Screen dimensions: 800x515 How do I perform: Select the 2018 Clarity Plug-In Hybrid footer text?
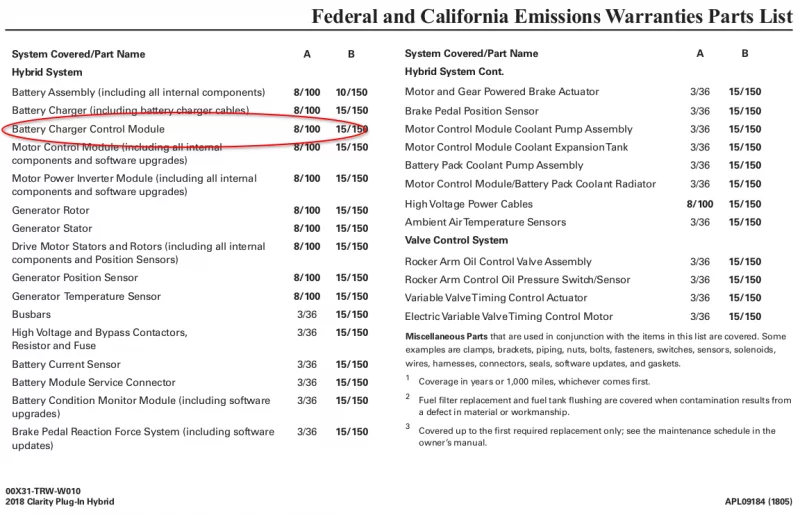coord(59,502)
